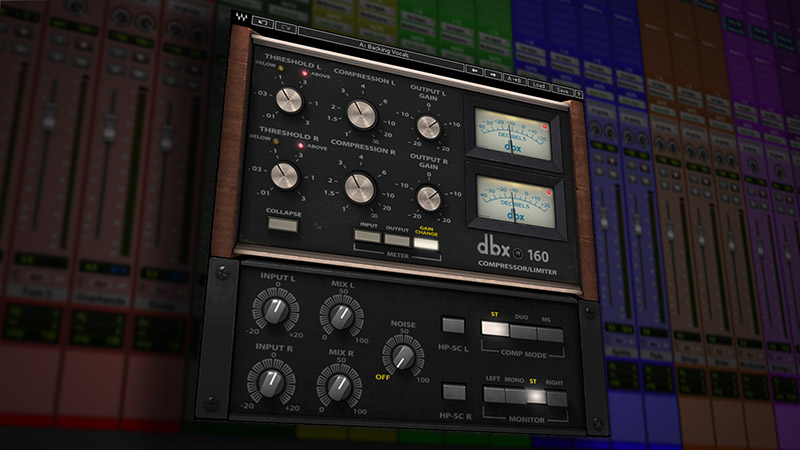800x450 pixels.
Task: Load the previous preset with the left arrow
Action: 474,70
